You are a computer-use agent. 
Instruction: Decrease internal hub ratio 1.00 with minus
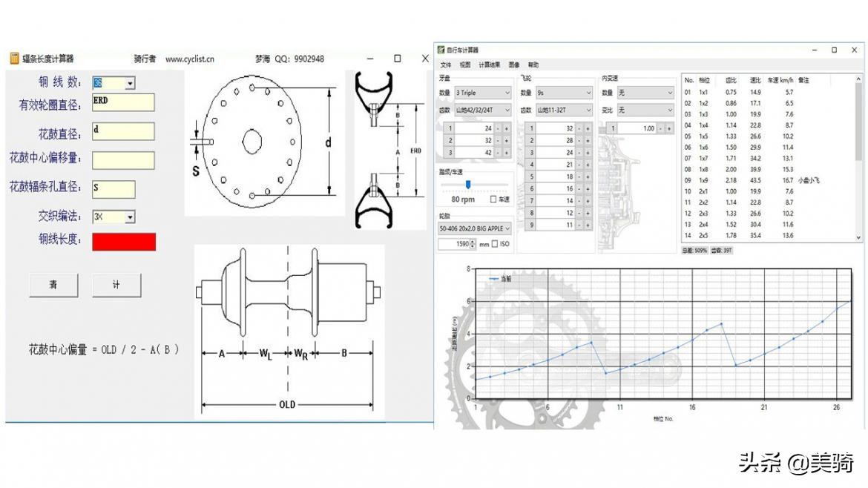coord(660,128)
